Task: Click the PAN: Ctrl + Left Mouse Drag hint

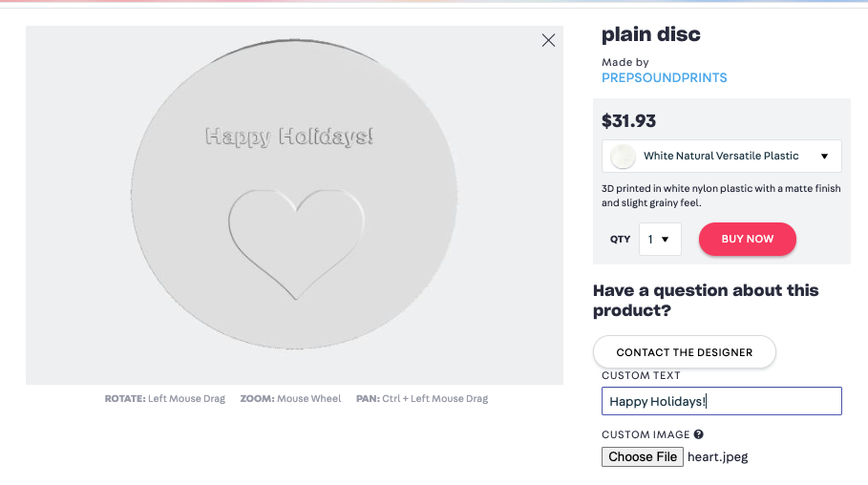Action: pos(422,399)
